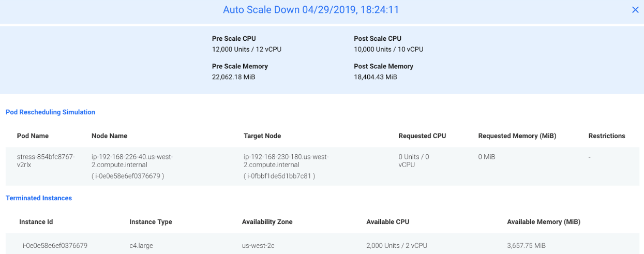Click the Available Memory (MiB) column header

coord(544,222)
